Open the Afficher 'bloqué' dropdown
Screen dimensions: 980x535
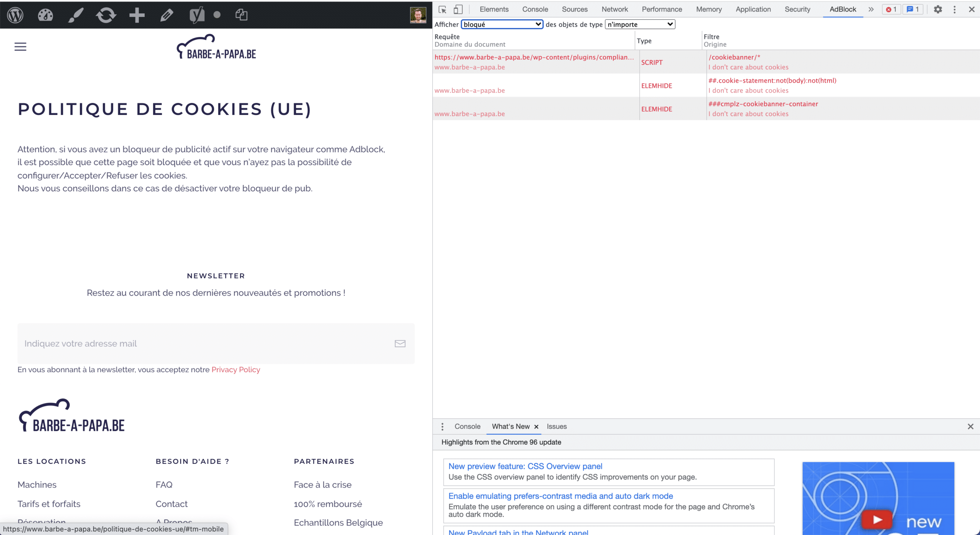point(502,25)
